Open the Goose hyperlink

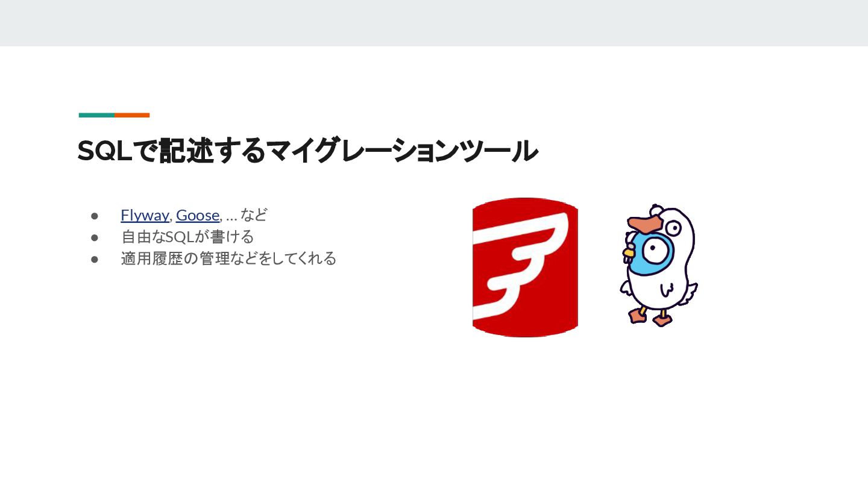(x=198, y=215)
